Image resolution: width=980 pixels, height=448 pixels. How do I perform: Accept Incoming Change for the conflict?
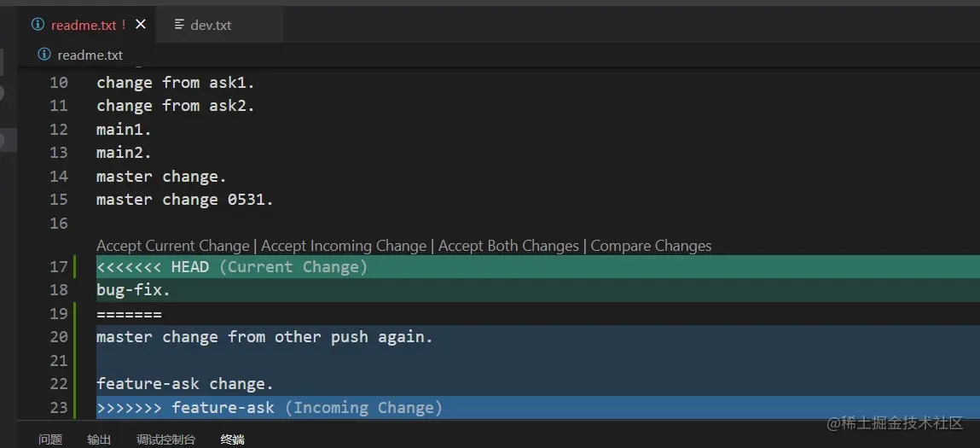point(344,246)
